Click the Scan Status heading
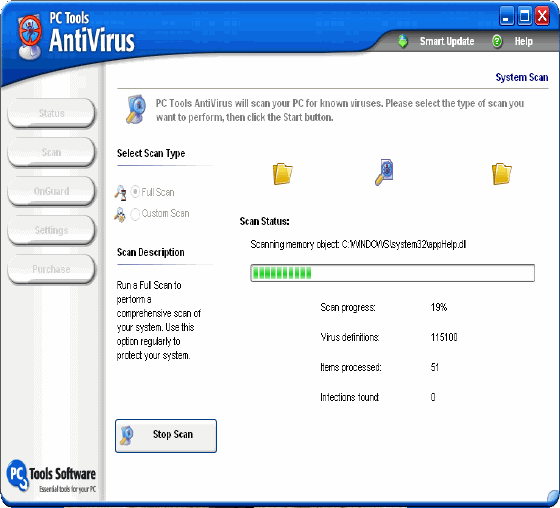The height and width of the screenshot is (508, 560). 264,221
